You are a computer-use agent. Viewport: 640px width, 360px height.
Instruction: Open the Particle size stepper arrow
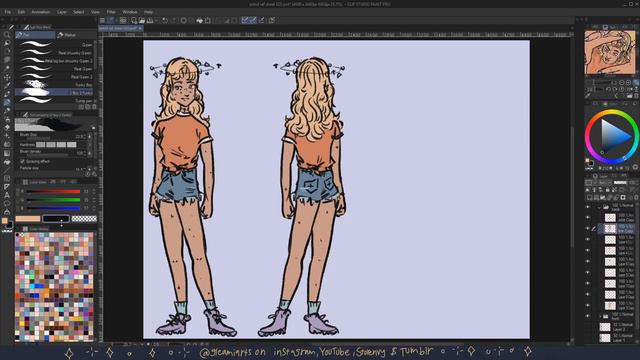coord(89,168)
